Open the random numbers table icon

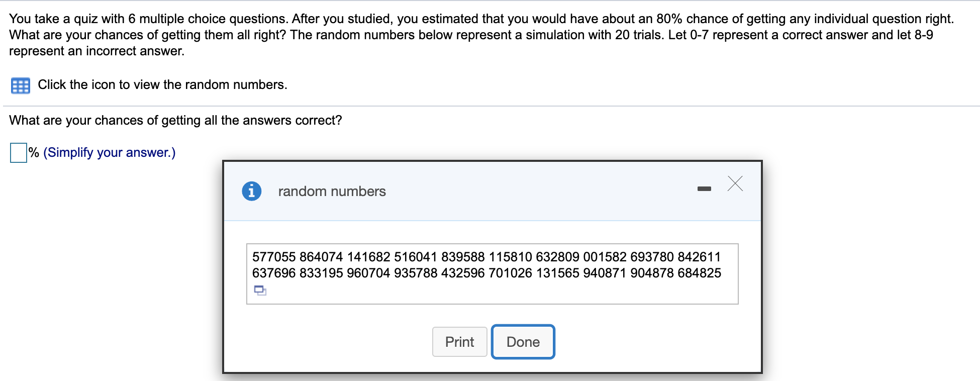pos(20,85)
